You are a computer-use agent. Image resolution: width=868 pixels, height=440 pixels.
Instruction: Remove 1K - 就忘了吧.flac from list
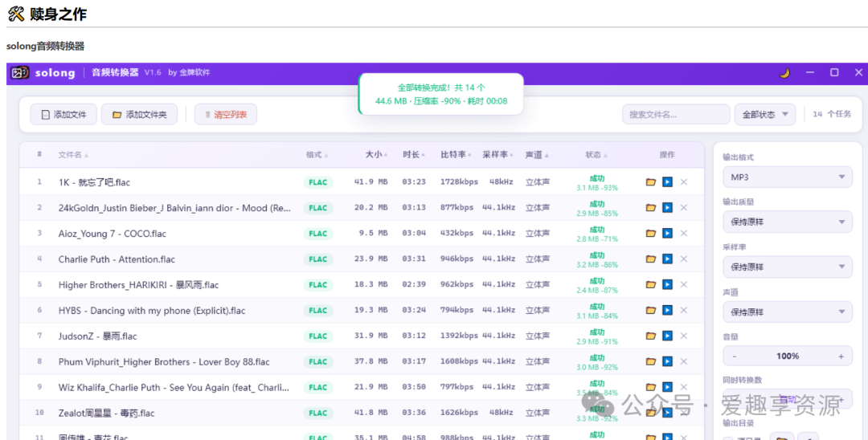coord(684,181)
